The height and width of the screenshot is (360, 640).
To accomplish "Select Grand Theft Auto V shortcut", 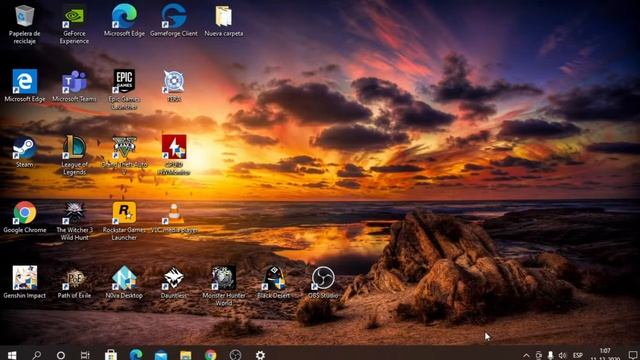I will pyautogui.click(x=124, y=155).
